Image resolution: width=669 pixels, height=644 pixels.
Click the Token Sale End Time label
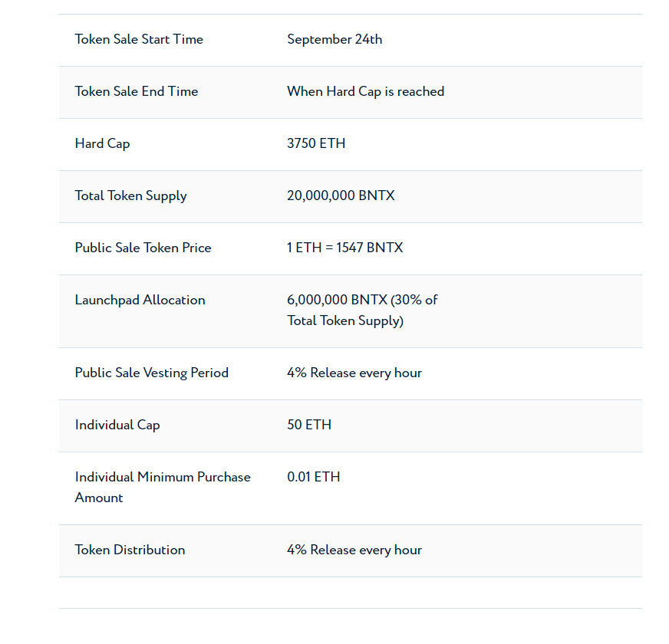(137, 91)
